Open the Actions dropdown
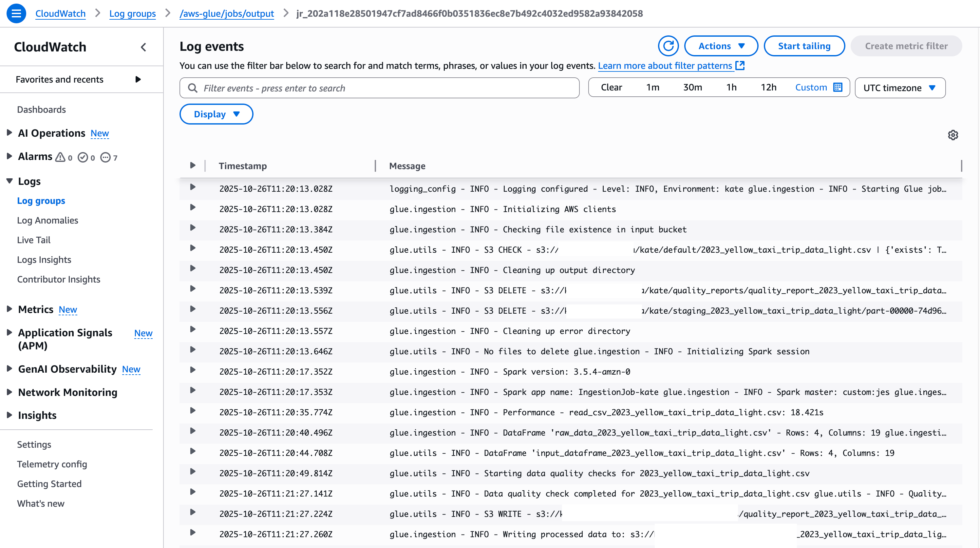This screenshot has width=980, height=548. [x=721, y=46]
